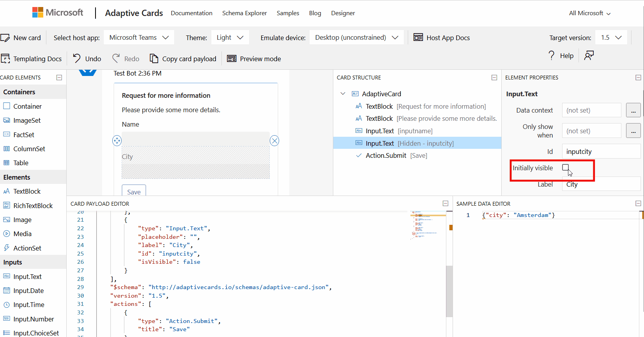Select the Input.Number element
Screen dimensions: 644x337
tap(33, 319)
